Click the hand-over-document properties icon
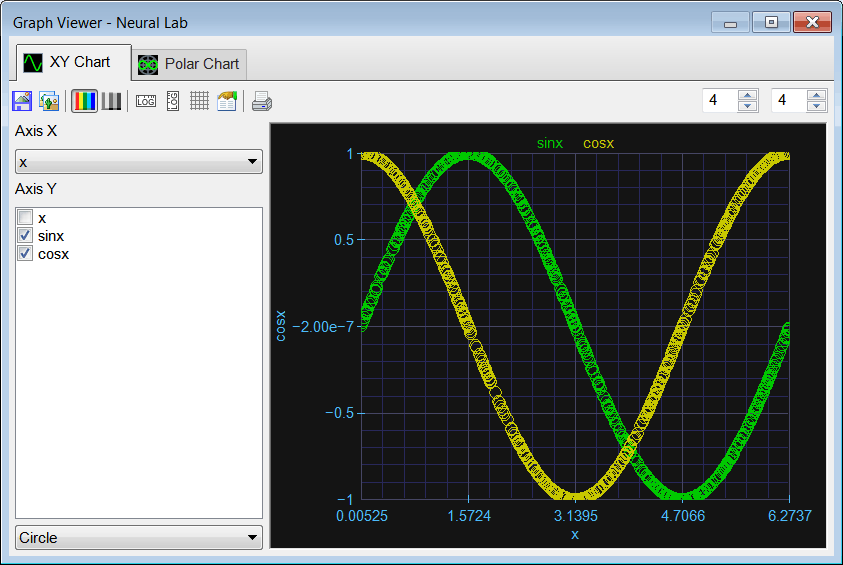 click(227, 101)
